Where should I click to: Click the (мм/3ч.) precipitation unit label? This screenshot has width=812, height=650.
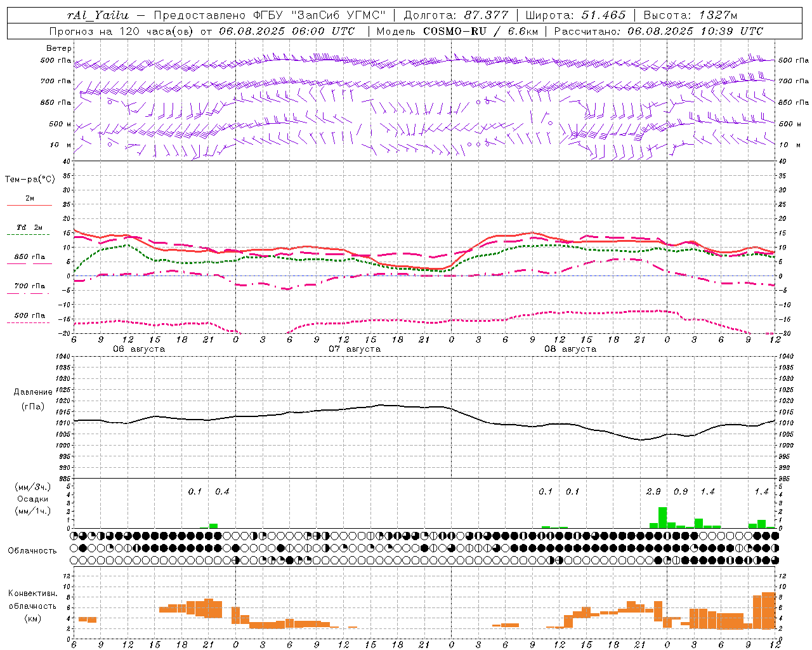point(33,487)
